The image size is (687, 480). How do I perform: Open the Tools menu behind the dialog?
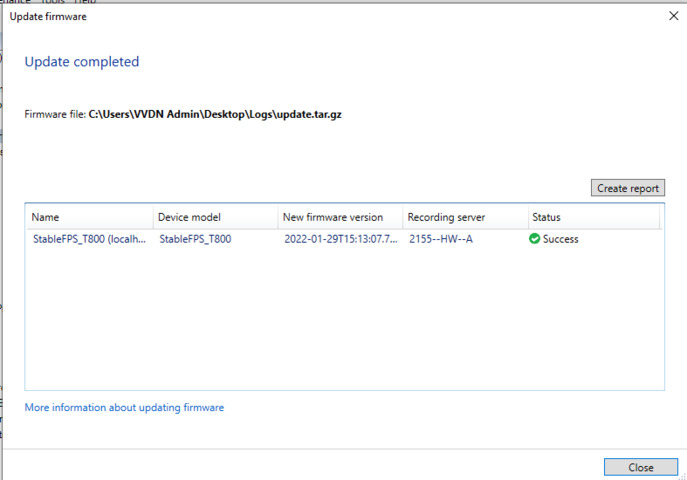coord(53,3)
